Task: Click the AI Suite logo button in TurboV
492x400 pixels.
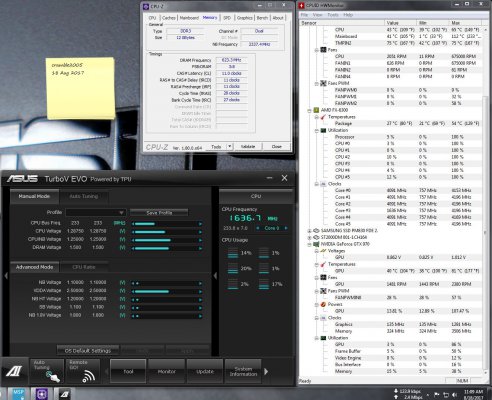Action: pyautogui.click(x=14, y=371)
